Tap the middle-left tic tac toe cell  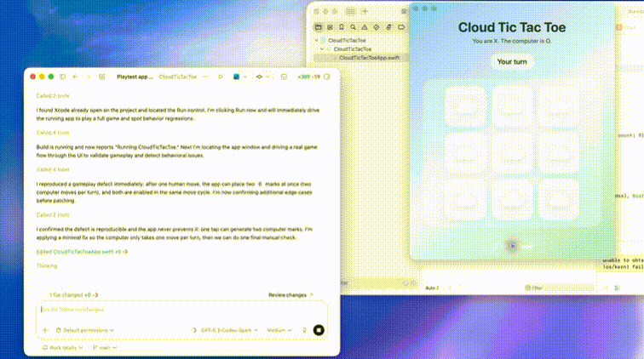coord(465,153)
